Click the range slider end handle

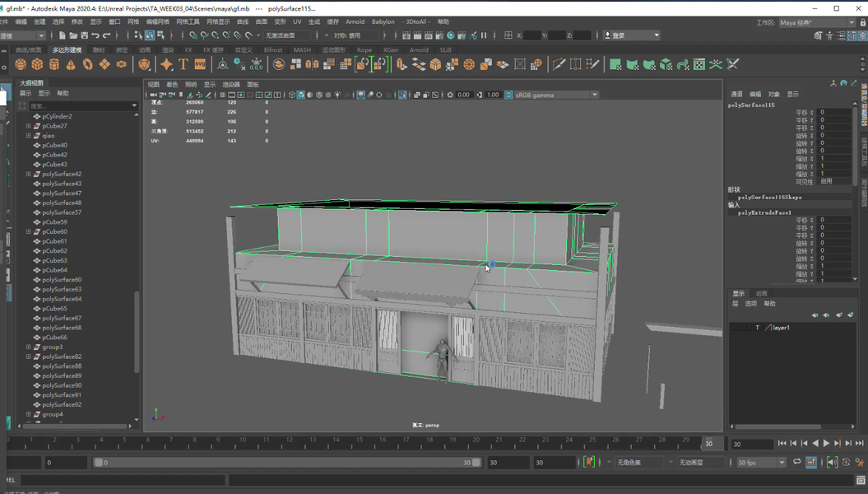pos(476,463)
